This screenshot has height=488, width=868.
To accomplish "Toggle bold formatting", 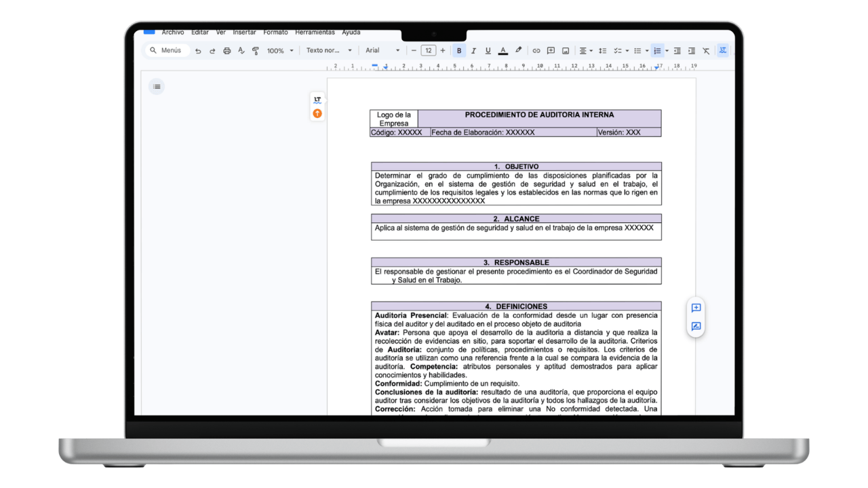I will [458, 50].
